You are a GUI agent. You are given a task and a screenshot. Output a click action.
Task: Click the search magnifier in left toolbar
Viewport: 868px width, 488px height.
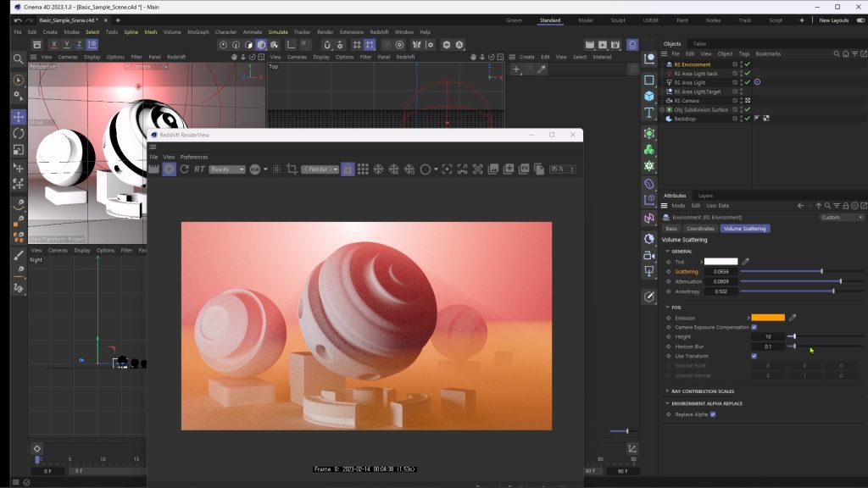(19, 58)
